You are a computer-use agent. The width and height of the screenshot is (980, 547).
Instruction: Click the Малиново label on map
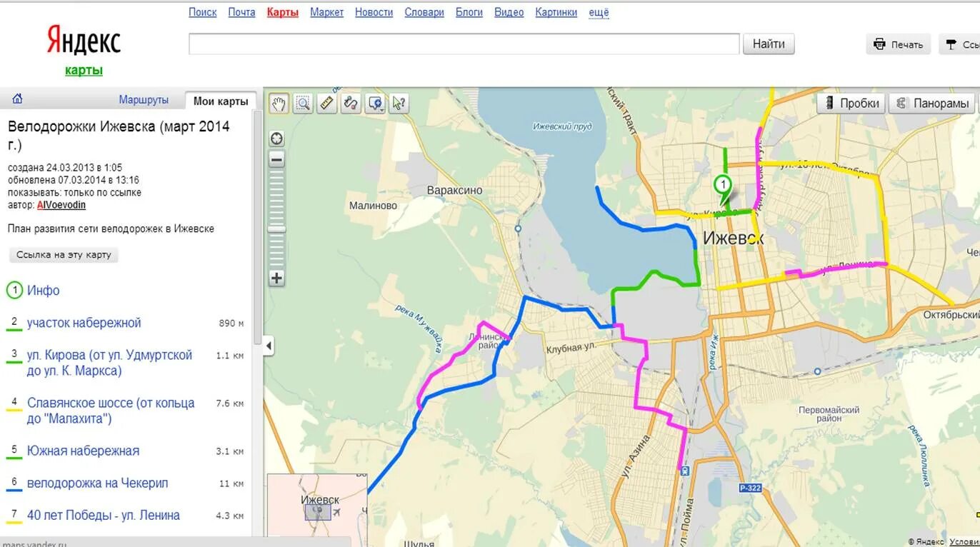point(373,206)
